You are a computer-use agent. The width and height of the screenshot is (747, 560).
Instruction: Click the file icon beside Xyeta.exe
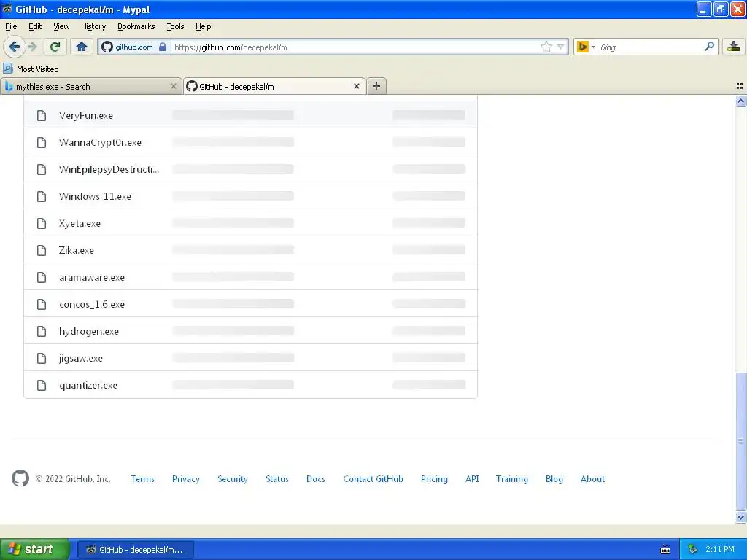tap(42, 223)
